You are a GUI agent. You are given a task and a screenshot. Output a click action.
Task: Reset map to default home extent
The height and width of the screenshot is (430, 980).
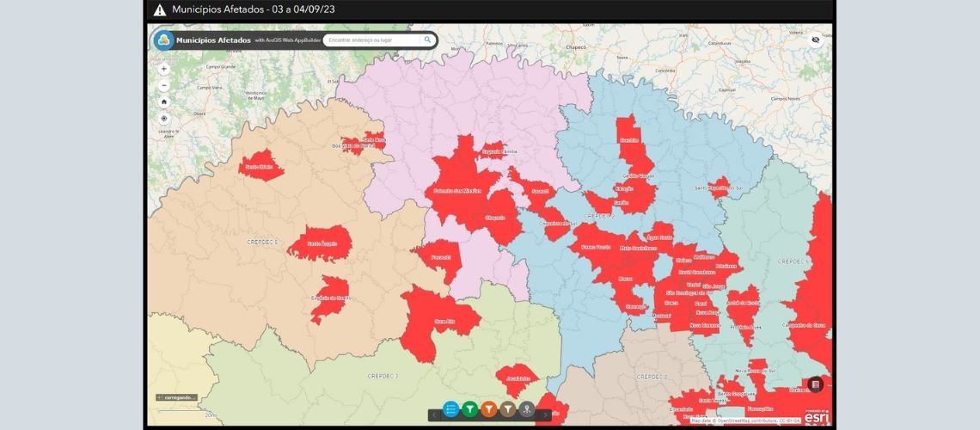(x=163, y=101)
